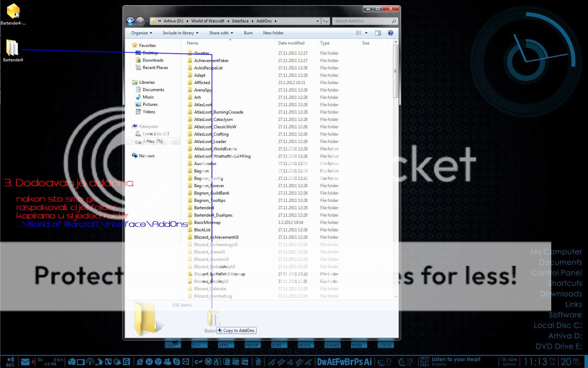Launch FileZilla from the taskbar

tap(126, 362)
